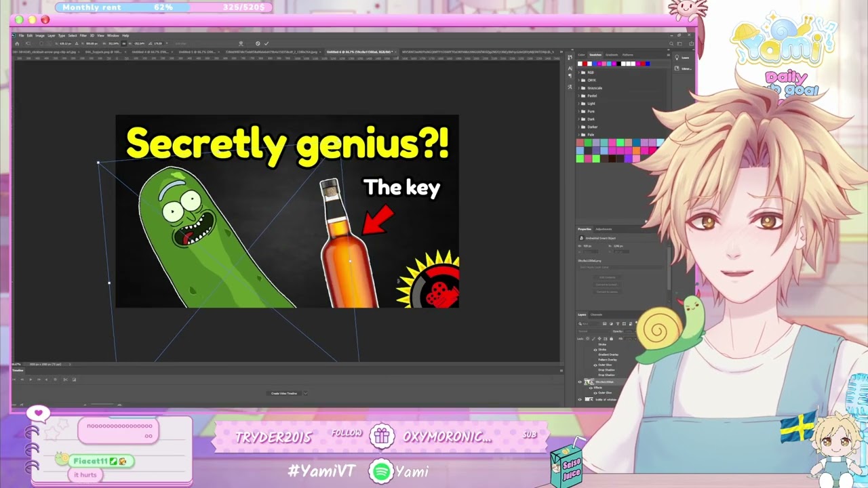The width and height of the screenshot is (868, 488).
Task: Expand the Light swatch folder
Action: 578,104
